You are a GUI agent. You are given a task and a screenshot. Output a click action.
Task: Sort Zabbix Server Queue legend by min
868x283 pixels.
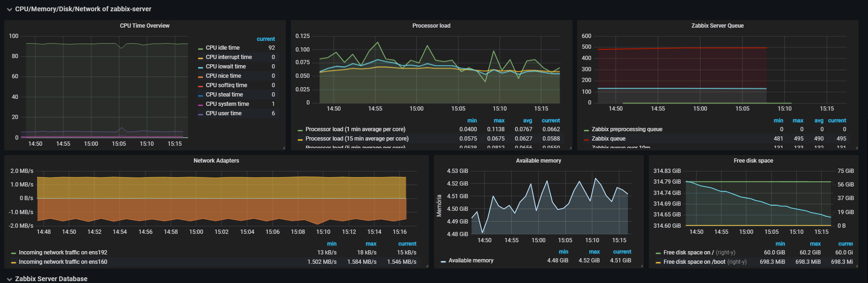coord(778,120)
